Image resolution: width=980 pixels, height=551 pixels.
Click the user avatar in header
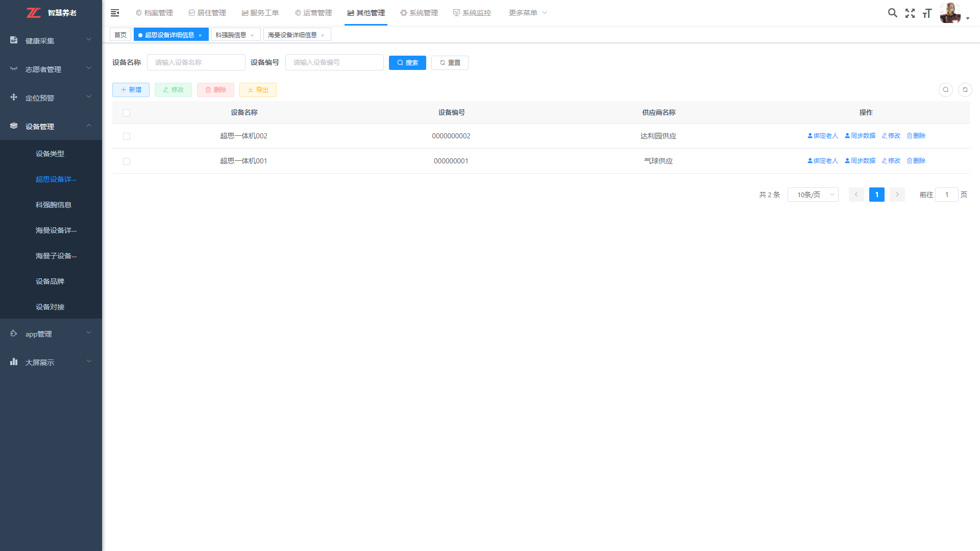click(950, 13)
